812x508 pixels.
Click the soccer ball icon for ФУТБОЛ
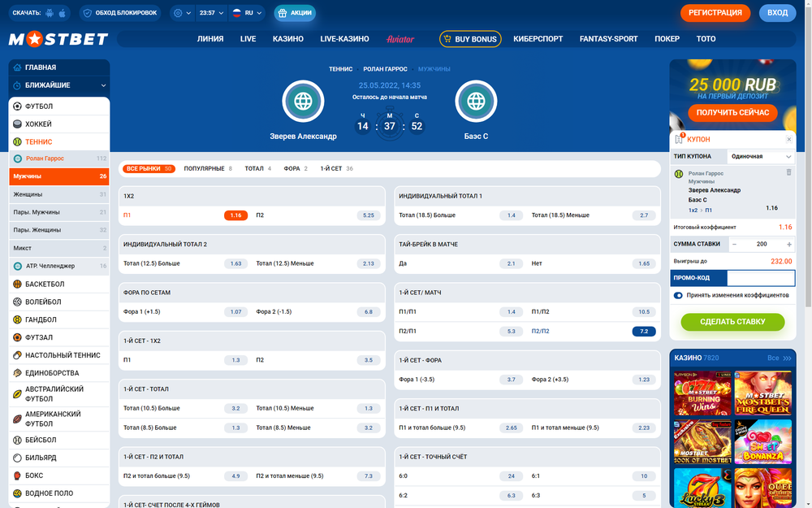pos(17,106)
